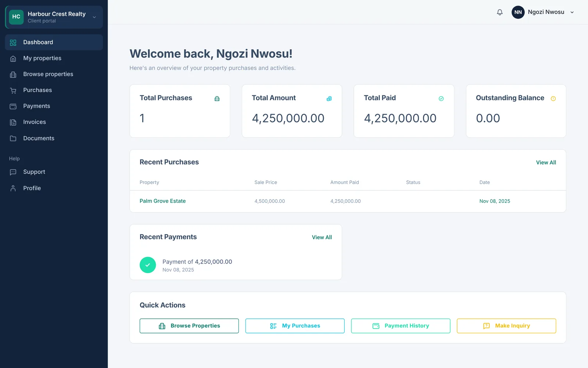Click the Support chat icon

click(x=13, y=172)
